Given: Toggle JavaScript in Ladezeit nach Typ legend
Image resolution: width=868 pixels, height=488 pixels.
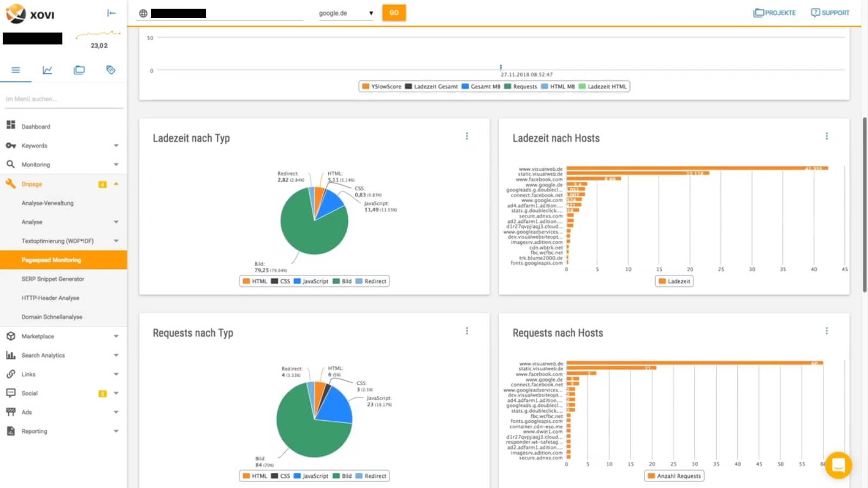Looking at the screenshot, I should coord(311,281).
